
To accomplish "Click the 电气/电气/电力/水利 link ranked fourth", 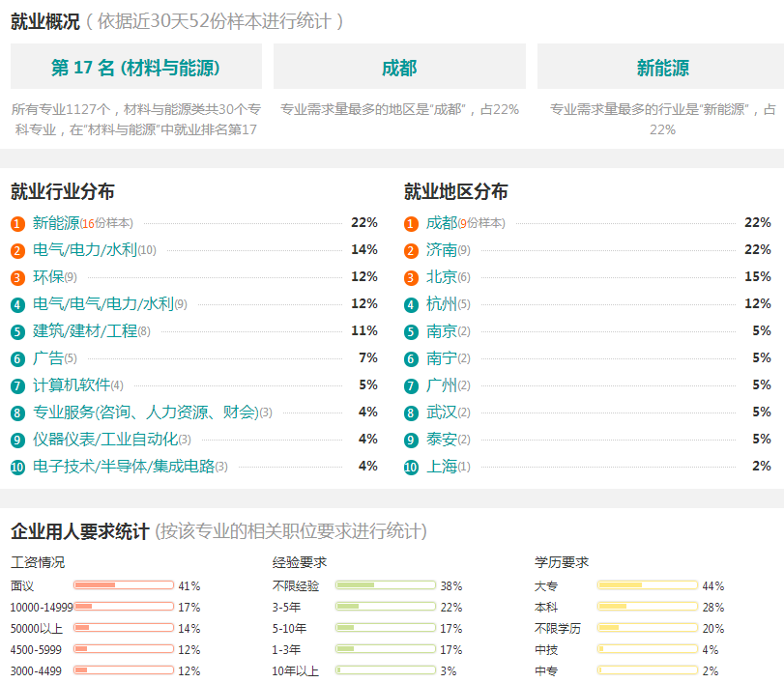I will coord(103,303).
